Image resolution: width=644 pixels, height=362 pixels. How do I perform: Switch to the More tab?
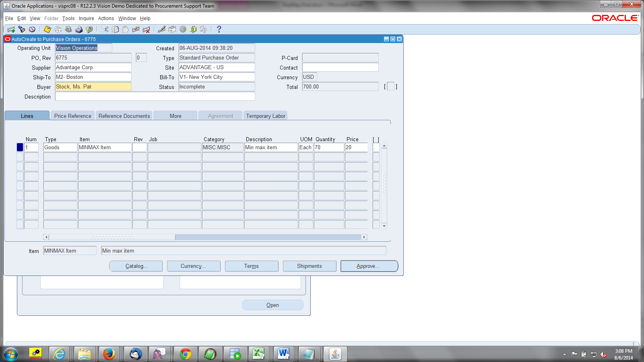[175, 116]
